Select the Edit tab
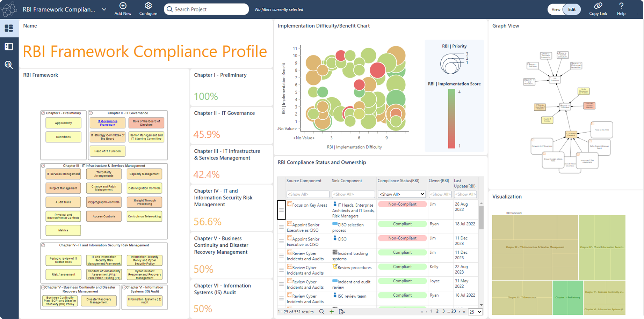644x319 pixels. pos(572,9)
